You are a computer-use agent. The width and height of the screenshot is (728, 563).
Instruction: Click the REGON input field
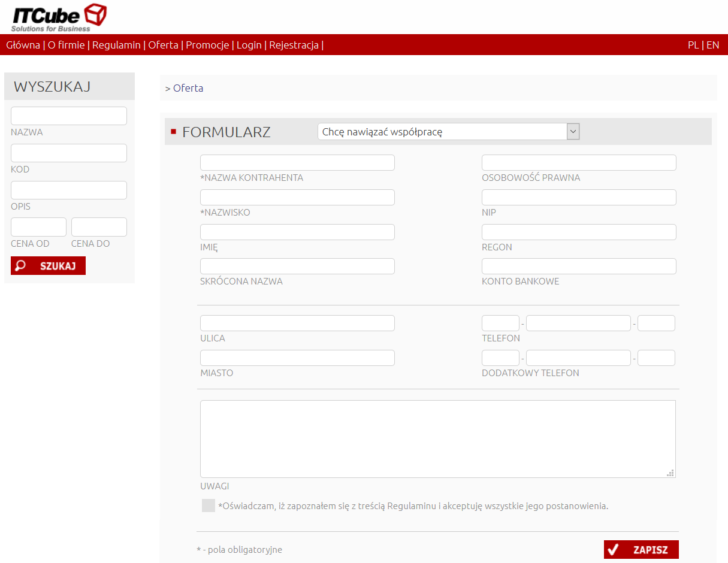click(x=579, y=232)
